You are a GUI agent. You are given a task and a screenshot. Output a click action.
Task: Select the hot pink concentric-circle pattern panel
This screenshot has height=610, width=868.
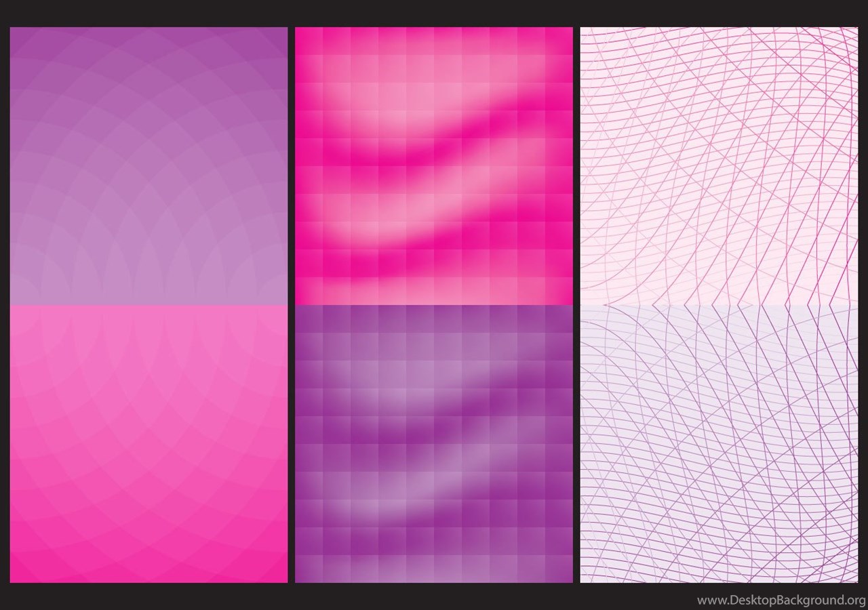coord(149,443)
